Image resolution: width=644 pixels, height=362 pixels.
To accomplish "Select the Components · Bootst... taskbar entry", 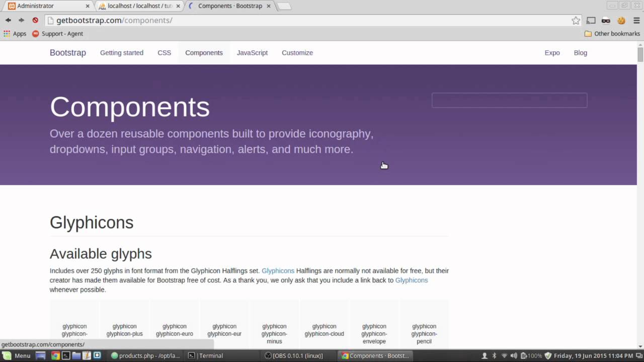I will [375, 355].
